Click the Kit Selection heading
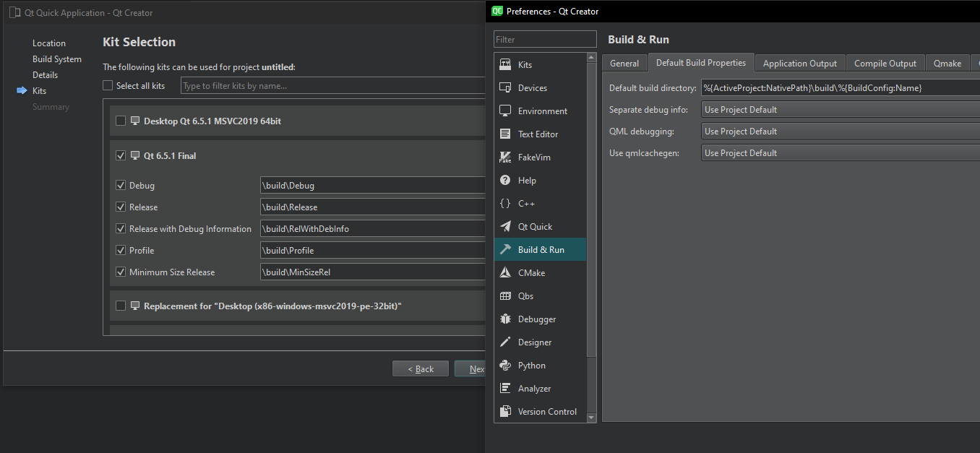The image size is (980, 453). click(139, 42)
